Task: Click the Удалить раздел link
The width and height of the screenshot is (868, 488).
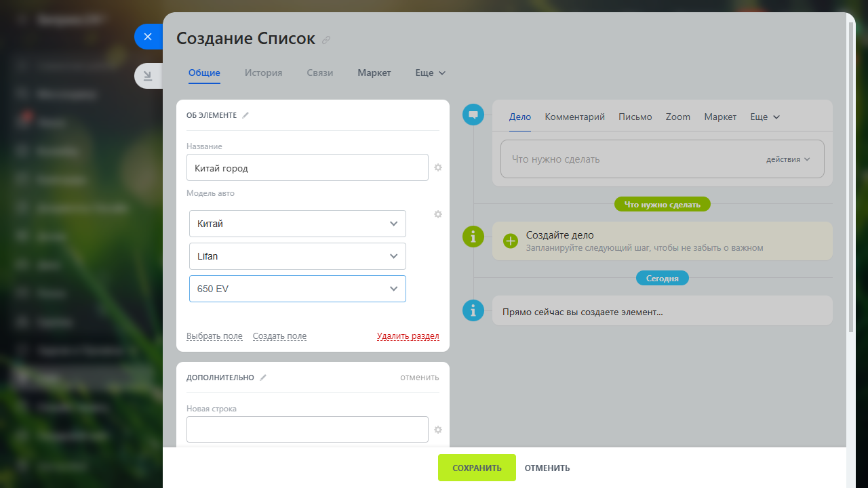Action: [x=408, y=336]
